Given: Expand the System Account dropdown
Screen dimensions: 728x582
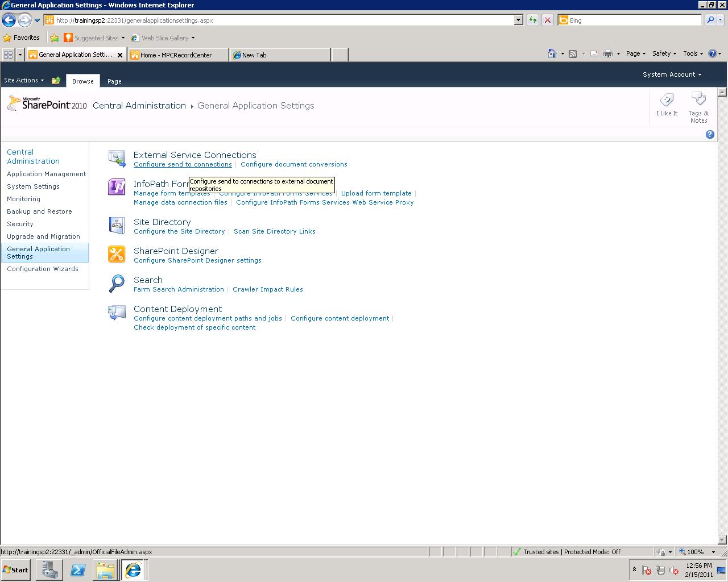Looking at the screenshot, I should 672,74.
